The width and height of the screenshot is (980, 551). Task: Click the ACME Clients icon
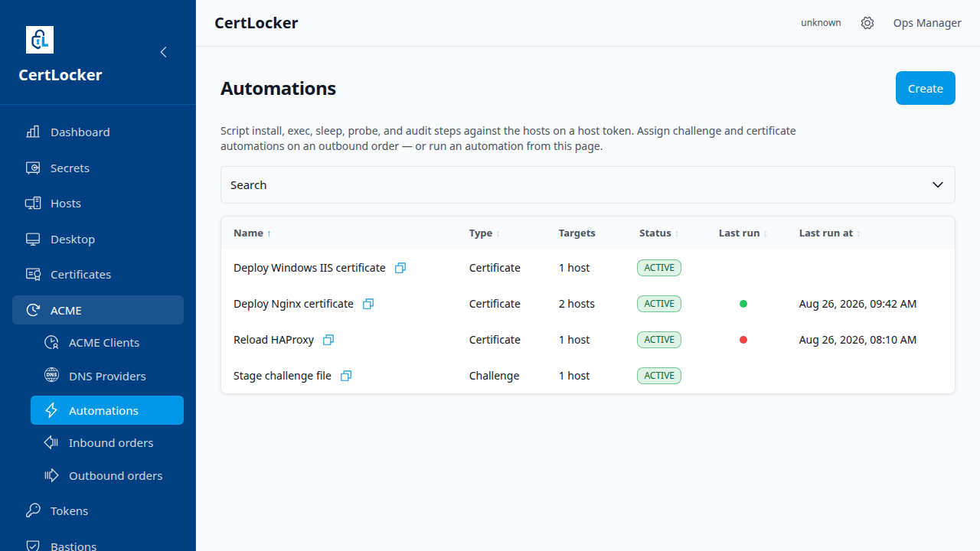click(51, 342)
